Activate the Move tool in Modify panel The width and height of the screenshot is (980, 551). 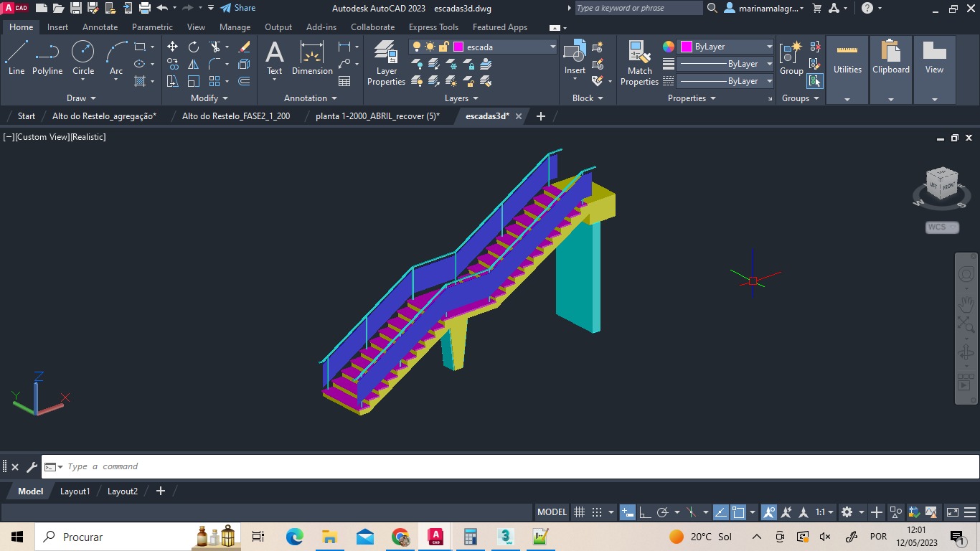coord(172,47)
